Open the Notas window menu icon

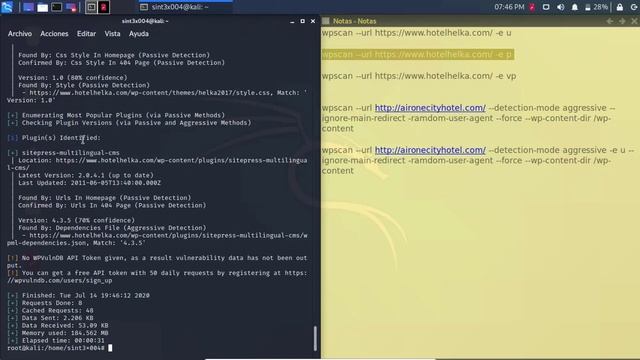[x=326, y=21]
